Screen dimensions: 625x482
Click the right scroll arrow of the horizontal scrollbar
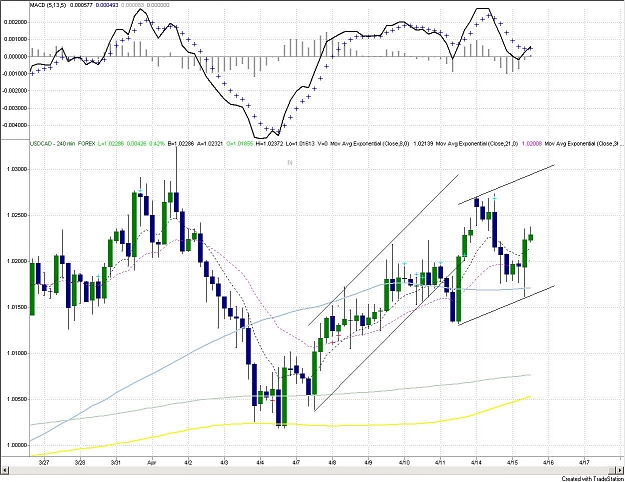621,470
